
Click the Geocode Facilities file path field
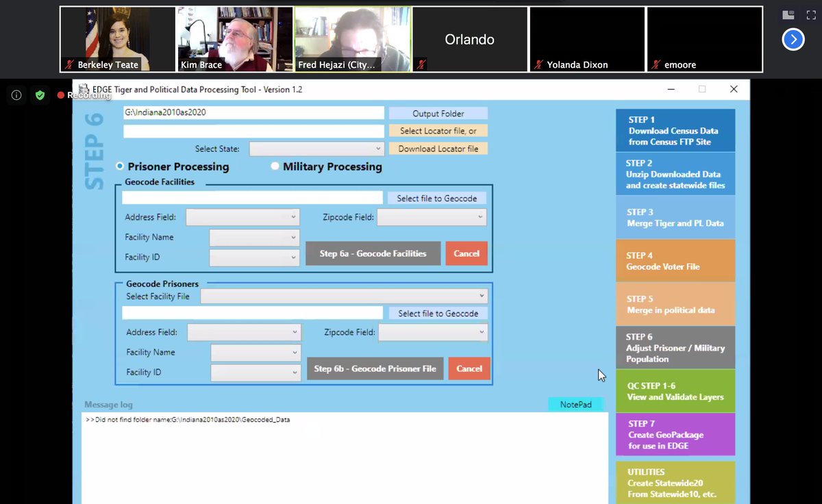(x=252, y=197)
